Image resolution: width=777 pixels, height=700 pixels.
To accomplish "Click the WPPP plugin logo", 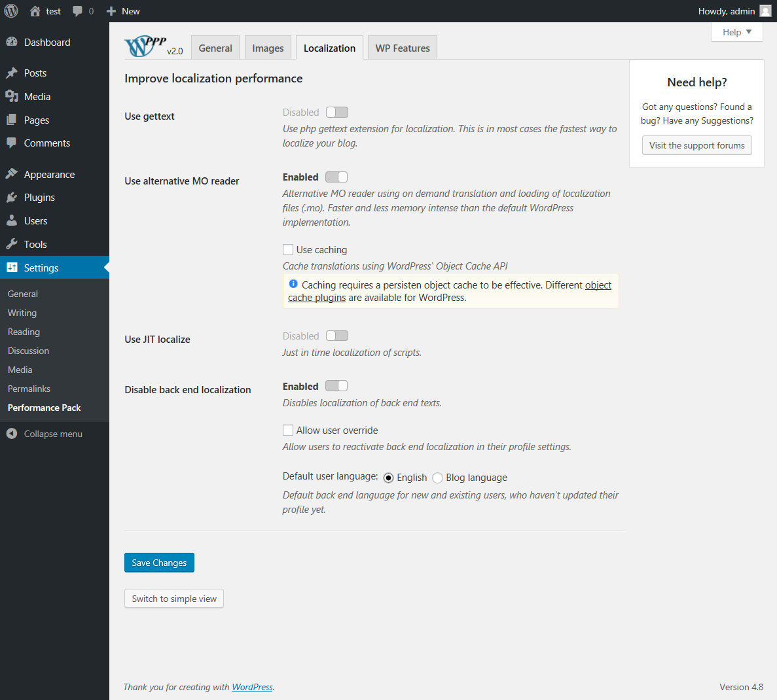I will [x=146, y=46].
